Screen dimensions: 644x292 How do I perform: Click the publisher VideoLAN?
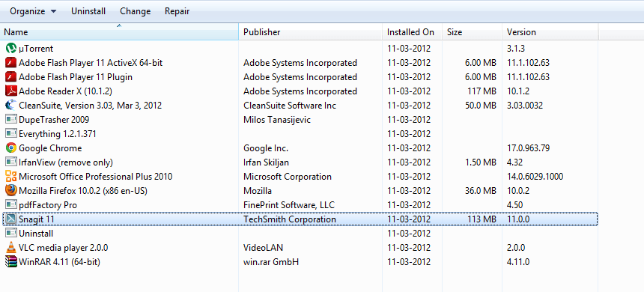coord(264,248)
